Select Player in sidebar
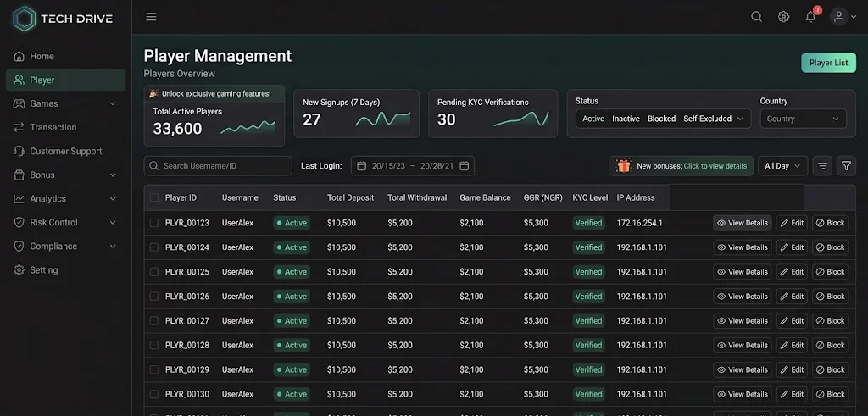The height and width of the screenshot is (416, 868). click(x=65, y=80)
